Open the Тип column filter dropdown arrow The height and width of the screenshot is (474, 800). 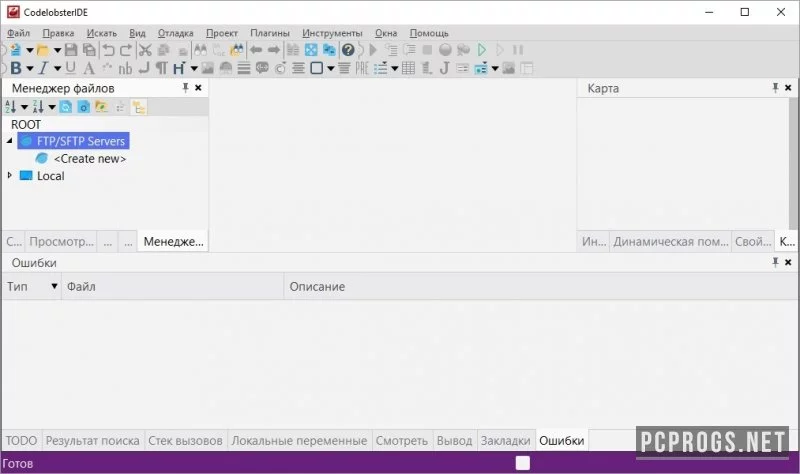pyautogui.click(x=54, y=286)
